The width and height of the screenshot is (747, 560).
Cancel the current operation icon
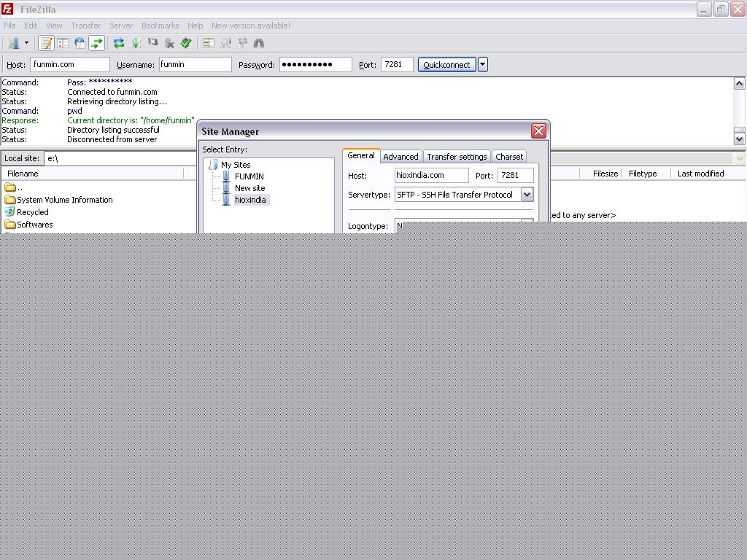(152, 43)
